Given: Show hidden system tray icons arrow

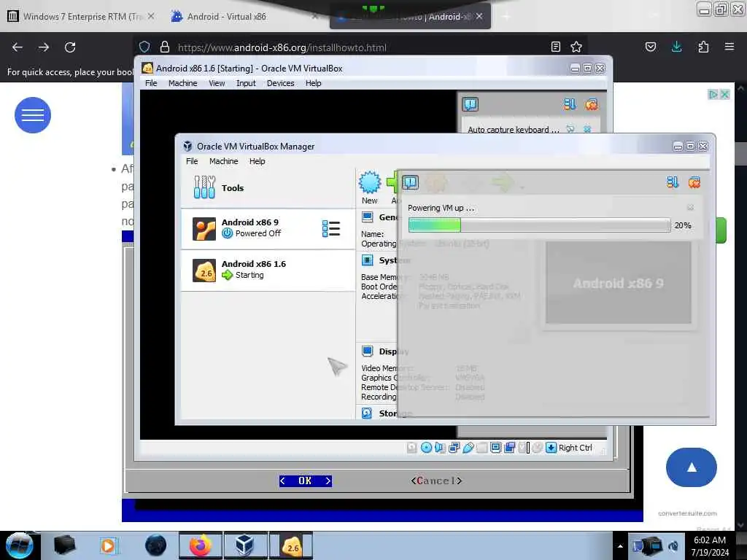Looking at the screenshot, I should click(x=620, y=546).
